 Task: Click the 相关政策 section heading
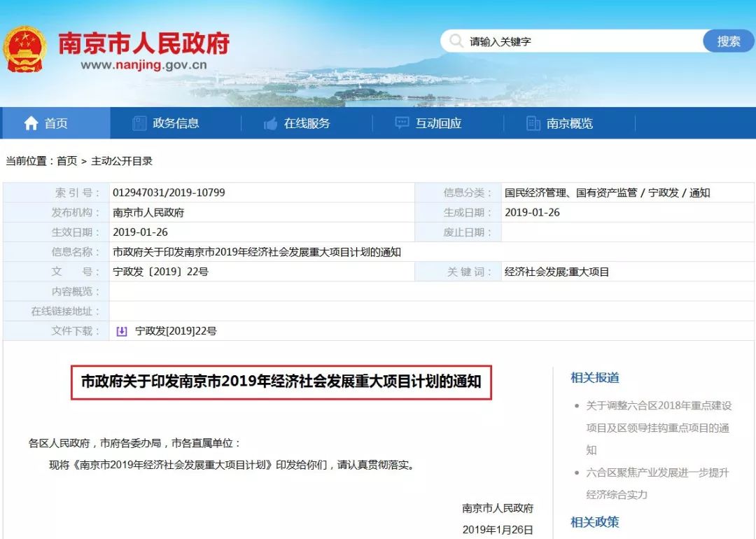pyautogui.click(x=594, y=521)
